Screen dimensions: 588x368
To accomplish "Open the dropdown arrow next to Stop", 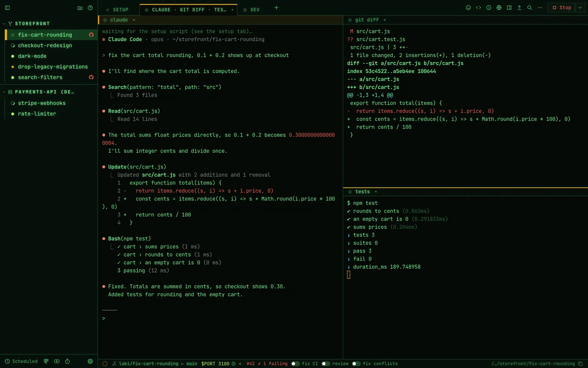I will (x=580, y=7).
